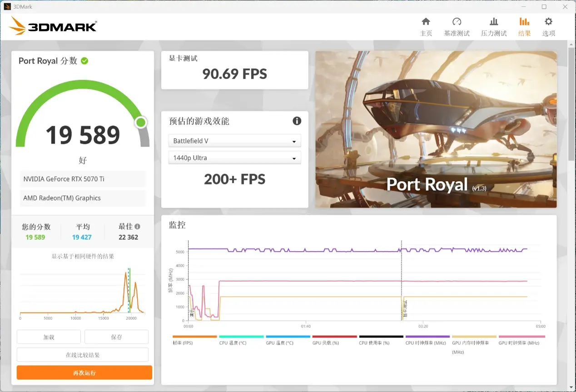Click the 90.69 FPS graphics test value
576x392 pixels.
pos(234,74)
